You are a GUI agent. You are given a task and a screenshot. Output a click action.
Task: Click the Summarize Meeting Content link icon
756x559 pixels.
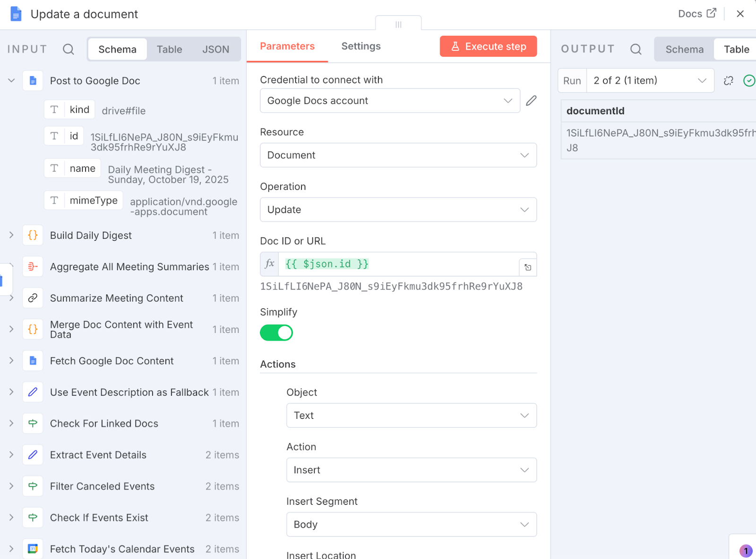(x=33, y=298)
